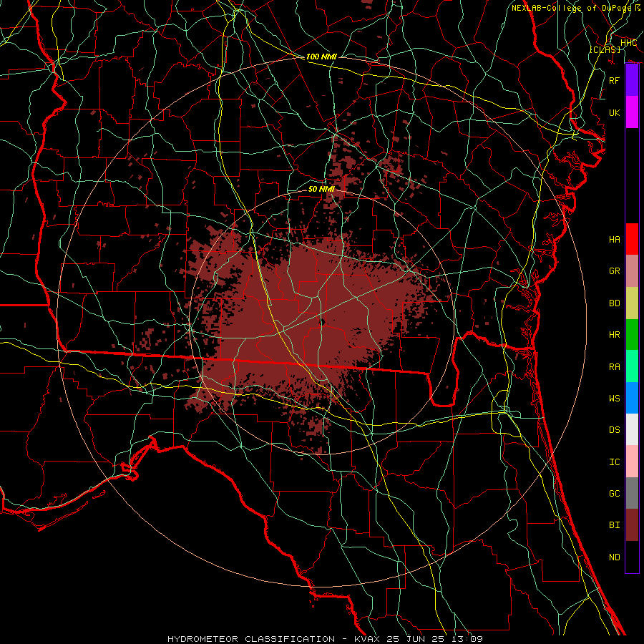Click the RA light green legend swatch
Screen dimensions: 644x644
tap(632, 366)
